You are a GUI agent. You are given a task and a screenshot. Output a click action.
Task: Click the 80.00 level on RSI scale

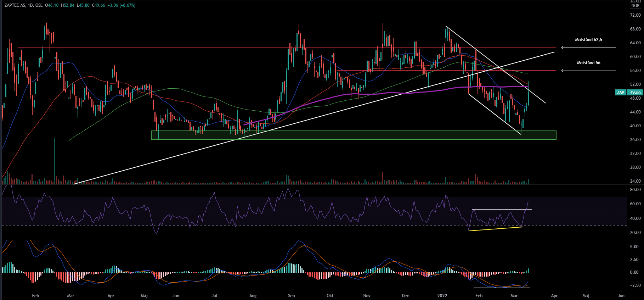click(635, 190)
